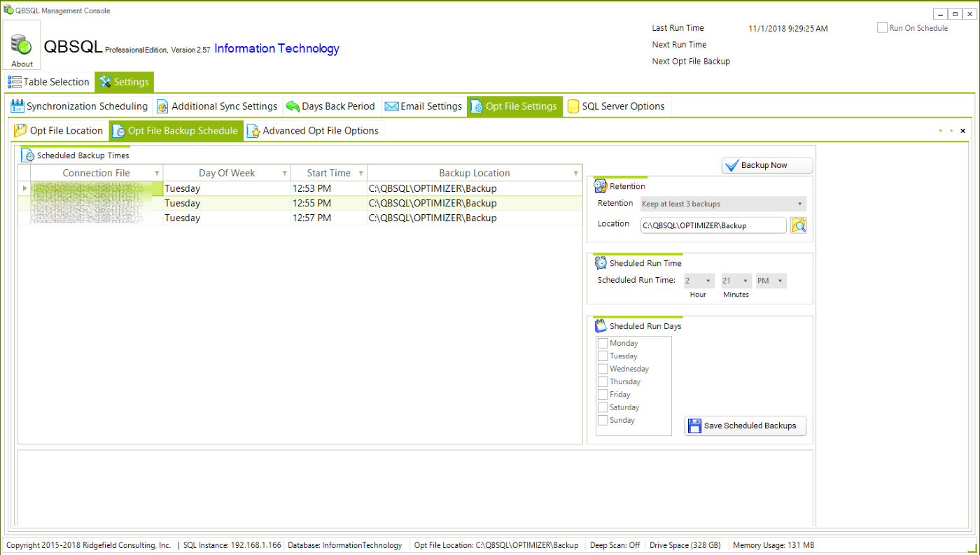Click the Retention section icon
The width and height of the screenshot is (980, 555).
601,186
